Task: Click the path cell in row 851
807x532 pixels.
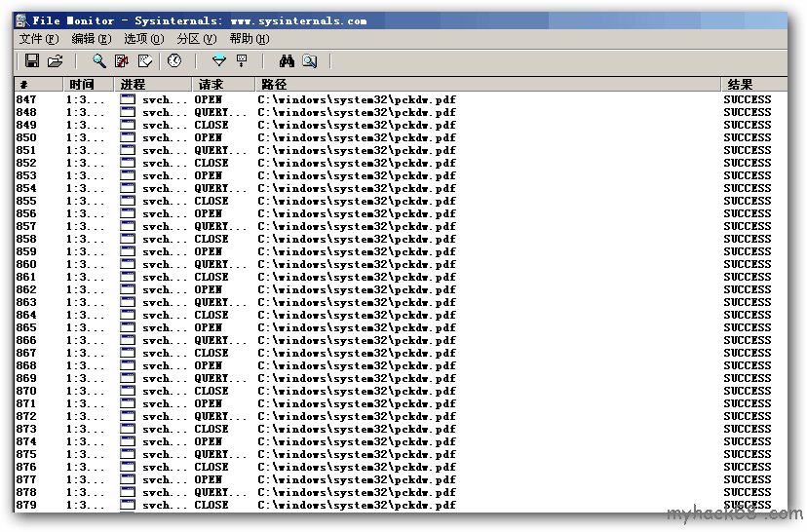Action: tap(357, 150)
